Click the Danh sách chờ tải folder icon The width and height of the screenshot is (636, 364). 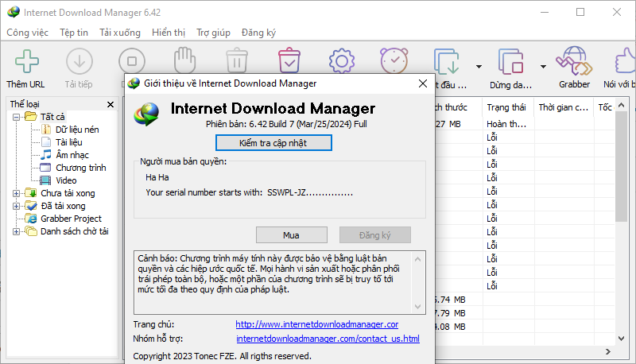click(x=31, y=231)
